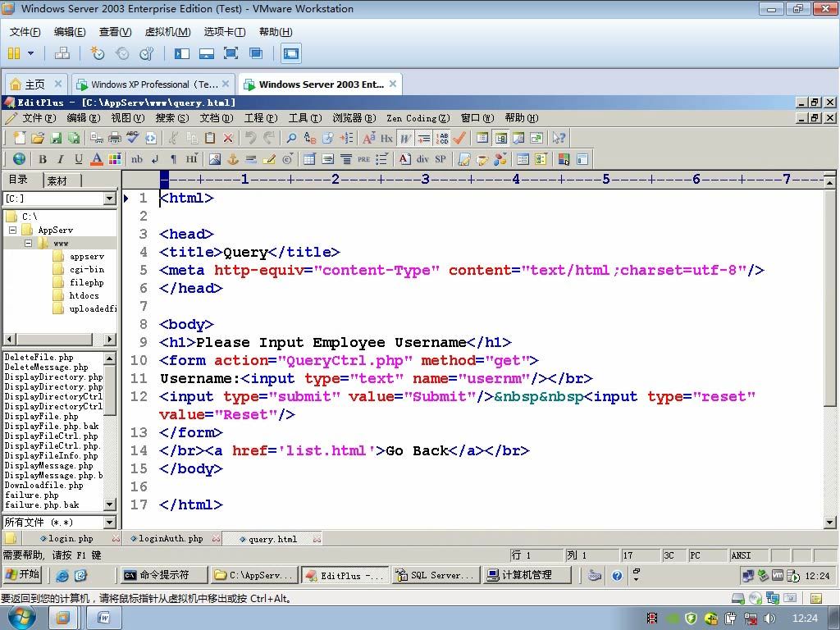Open the color palette grid
840x630 pixels.
pos(115,159)
